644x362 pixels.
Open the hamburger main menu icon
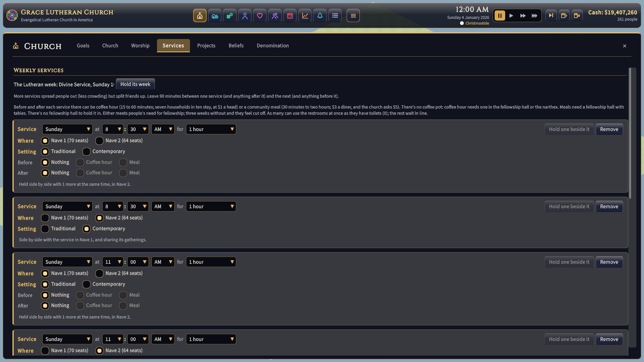(x=353, y=16)
